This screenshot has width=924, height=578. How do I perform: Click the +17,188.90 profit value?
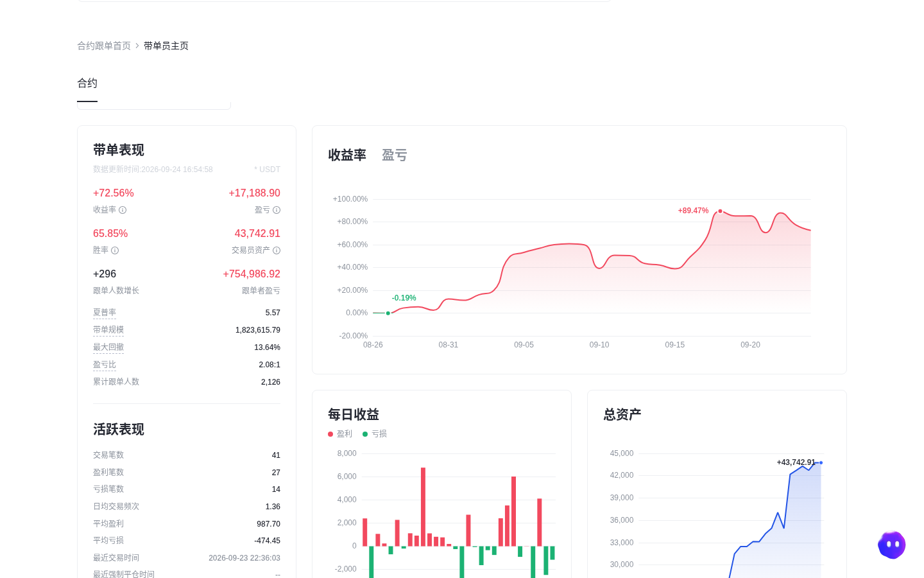(254, 193)
